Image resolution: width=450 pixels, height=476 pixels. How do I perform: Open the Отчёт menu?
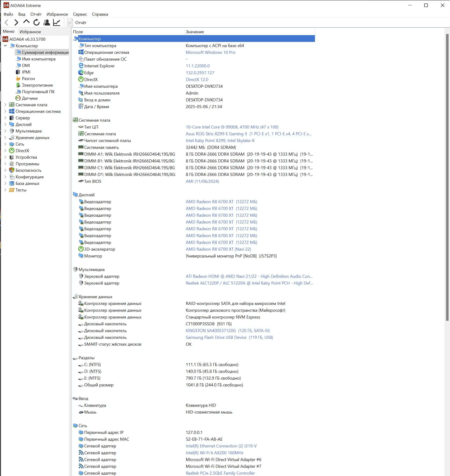[36, 14]
